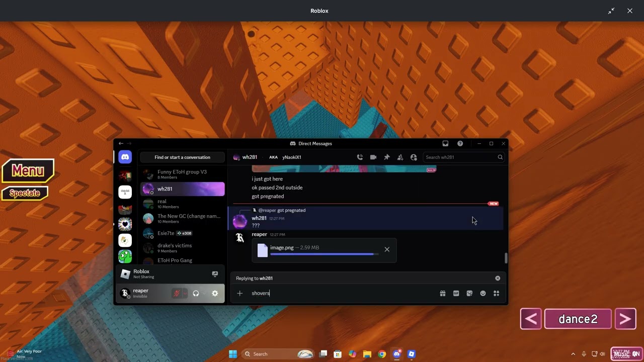Search within the wh281 conversation
This screenshot has height=362, width=644.
(464, 157)
